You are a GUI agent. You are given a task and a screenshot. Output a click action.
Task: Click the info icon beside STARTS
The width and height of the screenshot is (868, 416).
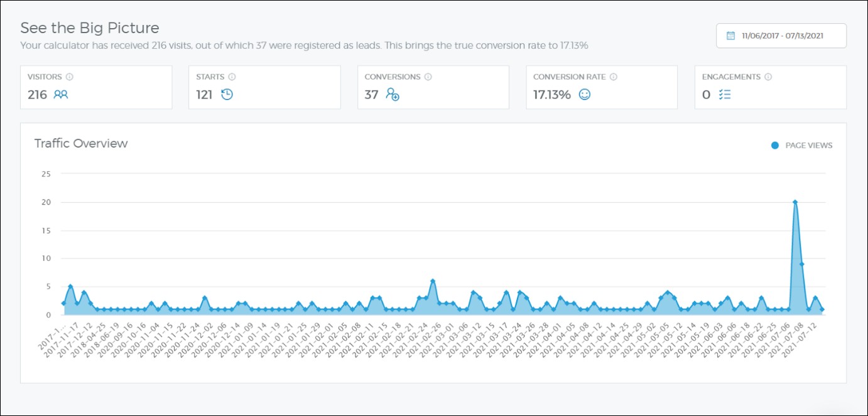(232, 77)
